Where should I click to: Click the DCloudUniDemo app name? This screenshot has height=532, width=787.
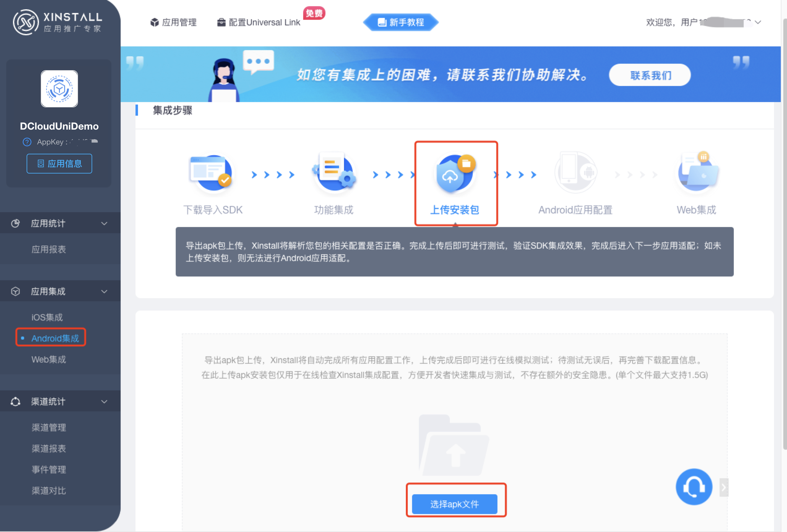click(x=59, y=126)
